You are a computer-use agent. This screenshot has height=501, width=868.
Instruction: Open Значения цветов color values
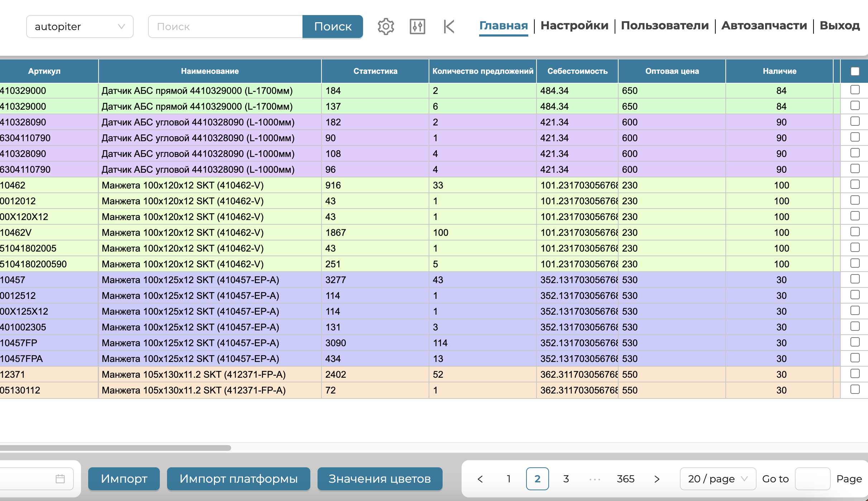click(x=380, y=479)
